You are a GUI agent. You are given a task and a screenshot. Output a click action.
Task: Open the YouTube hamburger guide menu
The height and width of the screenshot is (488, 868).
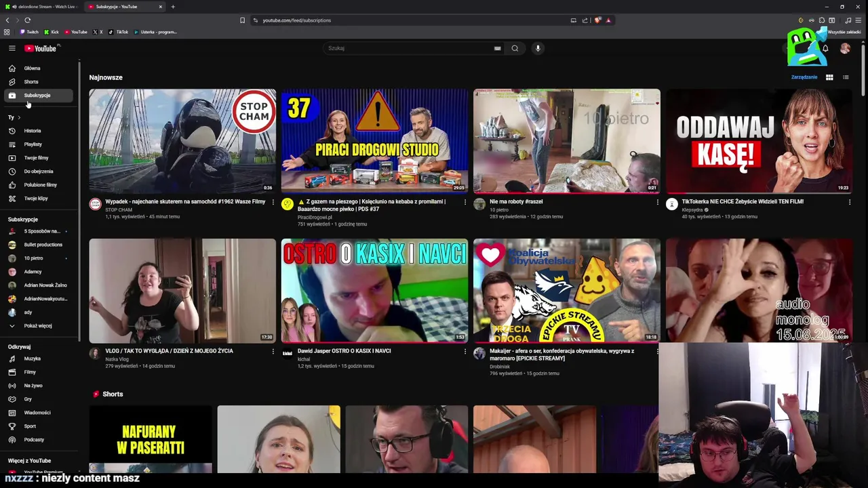coord(12,48)
